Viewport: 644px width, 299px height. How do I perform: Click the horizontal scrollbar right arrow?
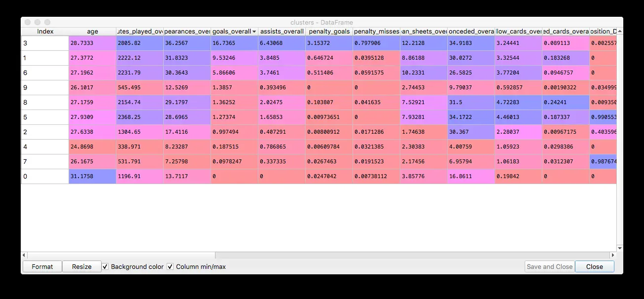click(x=613, y=255)
